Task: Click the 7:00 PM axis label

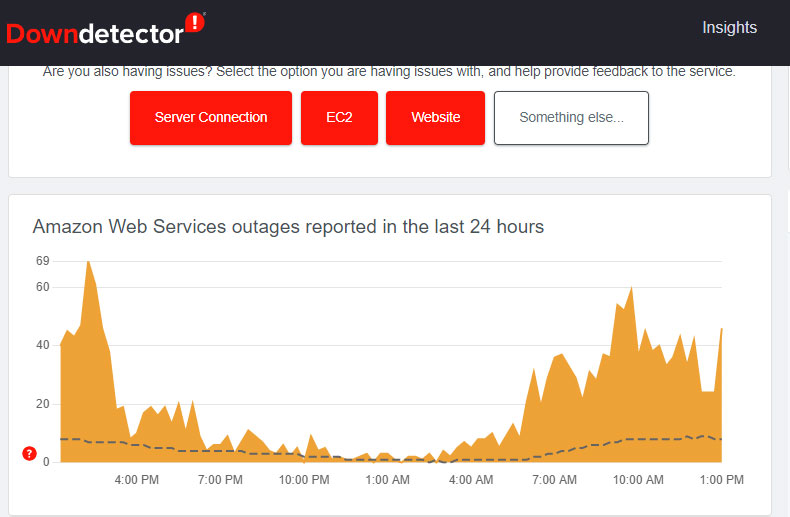Action: click(x=220, y=480)
